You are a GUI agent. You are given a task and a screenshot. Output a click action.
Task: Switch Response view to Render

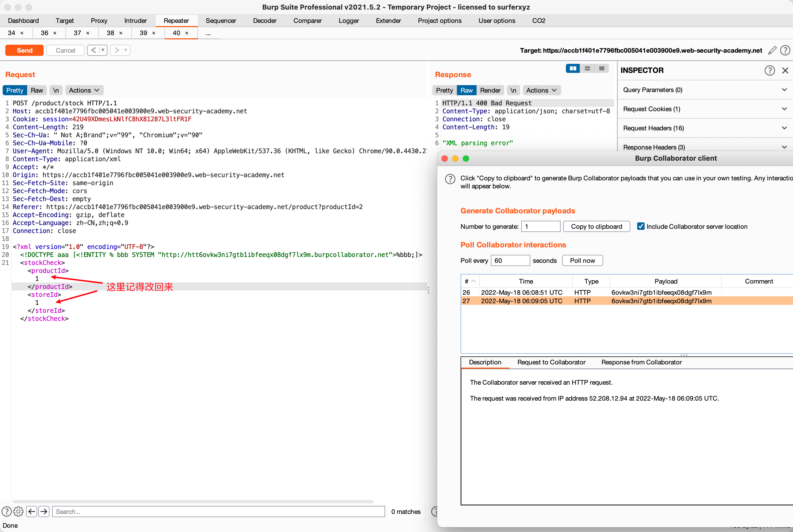(x=490, y=90)
